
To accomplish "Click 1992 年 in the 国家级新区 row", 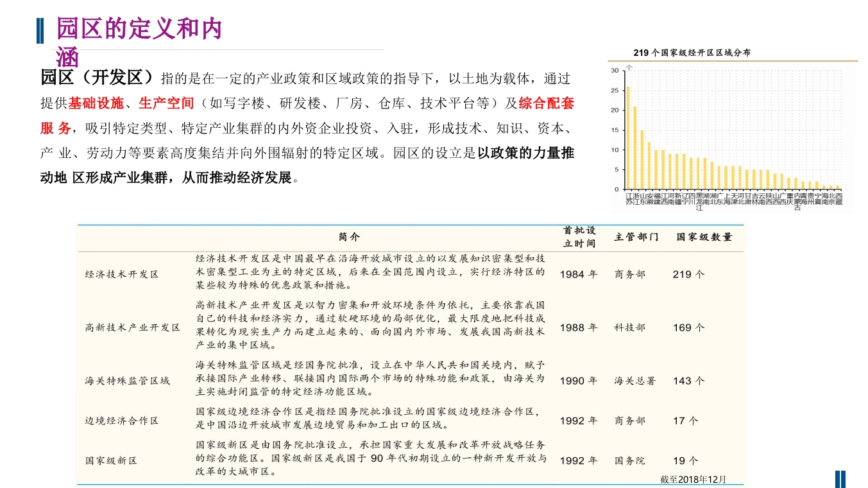I will 579,461.
